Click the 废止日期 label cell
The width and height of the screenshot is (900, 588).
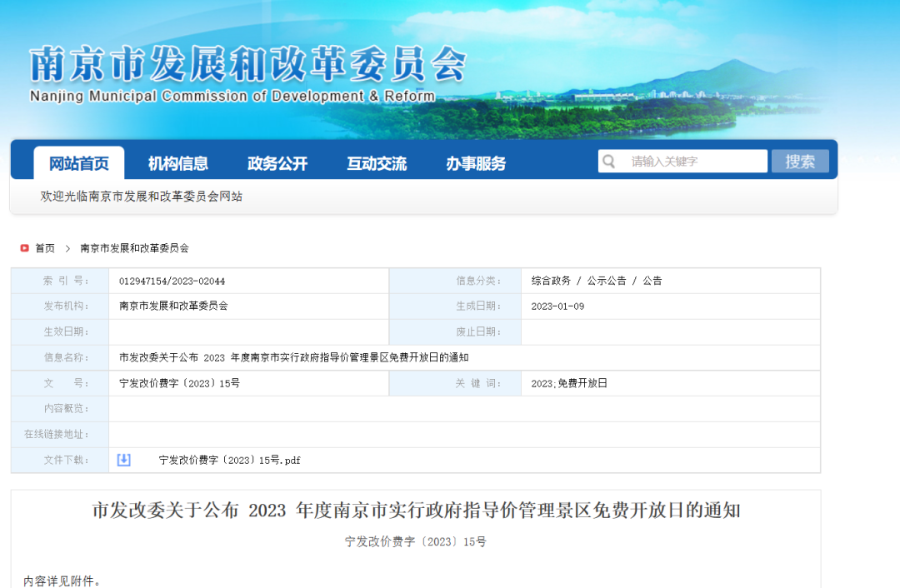(455, 332)
